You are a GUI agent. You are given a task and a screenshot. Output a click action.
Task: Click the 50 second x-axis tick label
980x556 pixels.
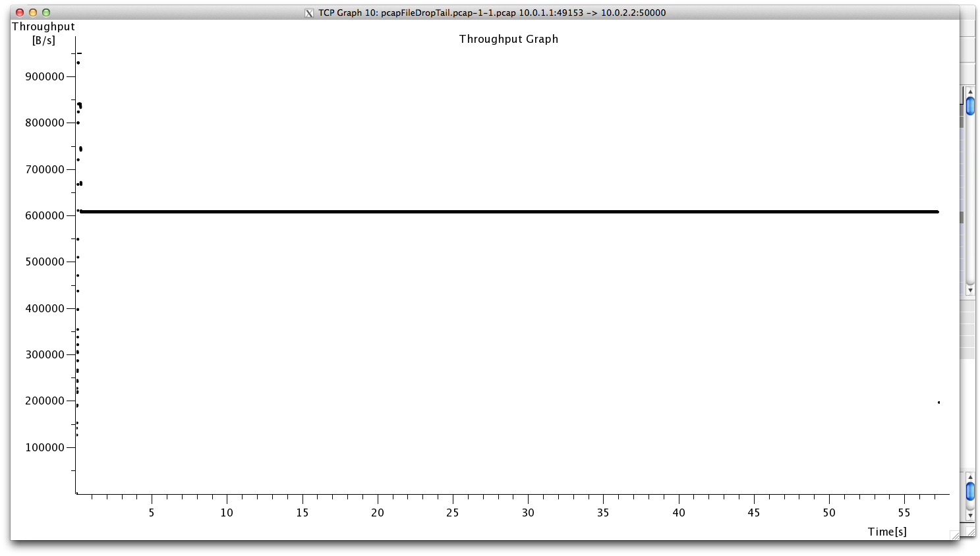[829, 513]
